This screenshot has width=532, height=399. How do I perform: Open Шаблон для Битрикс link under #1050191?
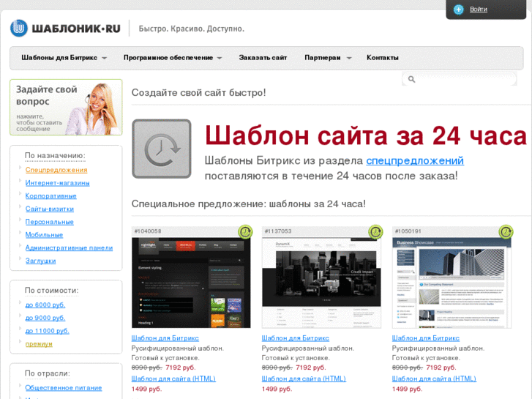click(x=425, y=338)
